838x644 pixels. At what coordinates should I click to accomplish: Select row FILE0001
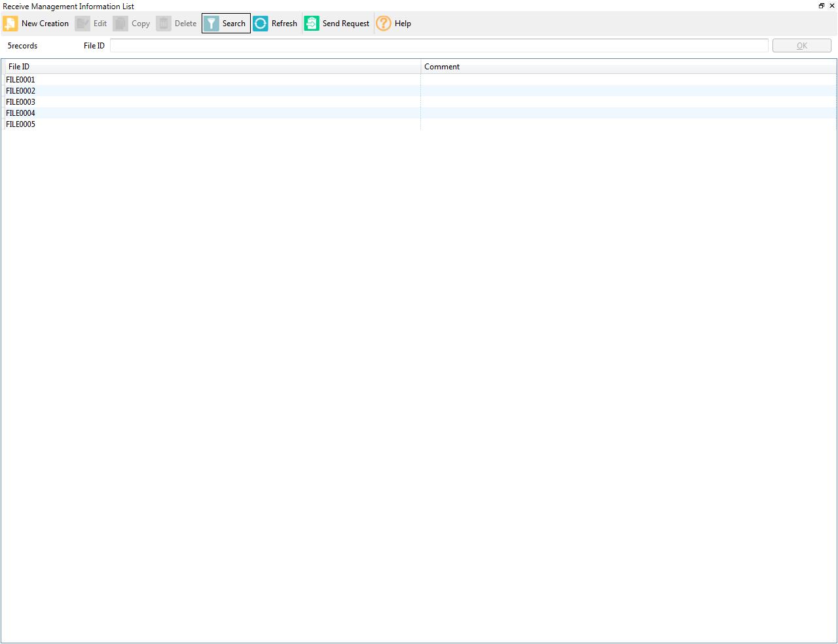tap(419, 80)
